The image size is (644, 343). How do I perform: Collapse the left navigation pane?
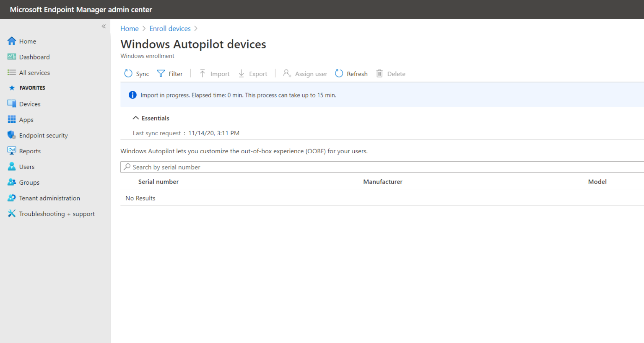(104, 26)
